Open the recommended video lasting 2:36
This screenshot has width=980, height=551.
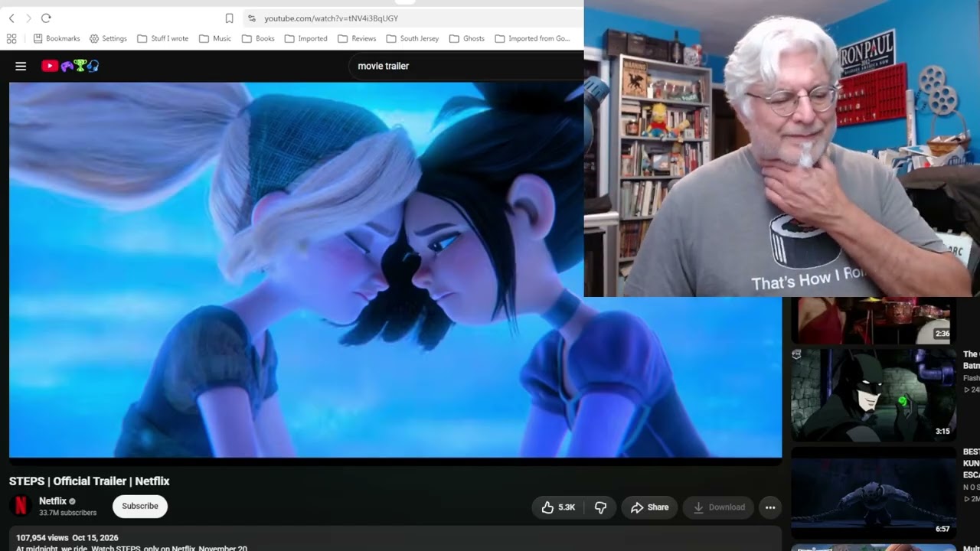click(x=874, y=320)
